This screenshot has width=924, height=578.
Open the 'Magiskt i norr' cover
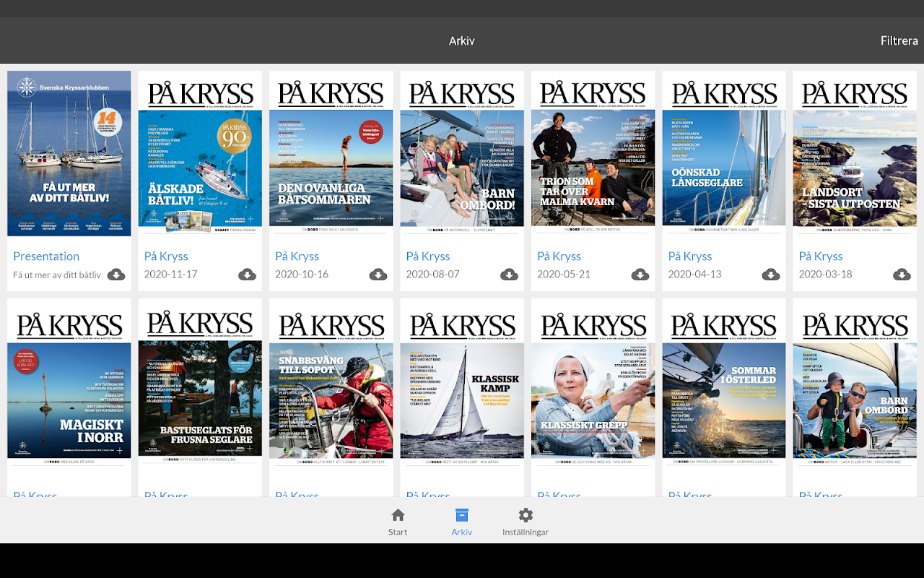point(69,383)
